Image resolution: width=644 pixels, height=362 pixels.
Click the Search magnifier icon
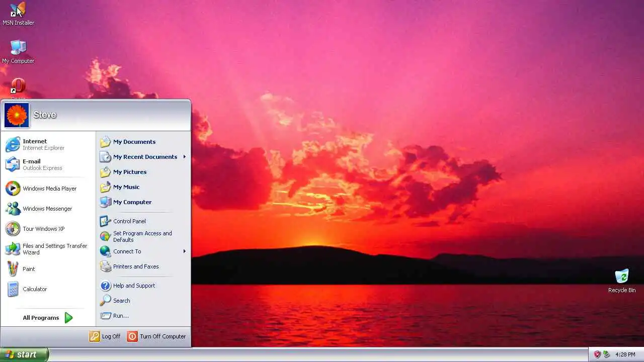point(105,301)
